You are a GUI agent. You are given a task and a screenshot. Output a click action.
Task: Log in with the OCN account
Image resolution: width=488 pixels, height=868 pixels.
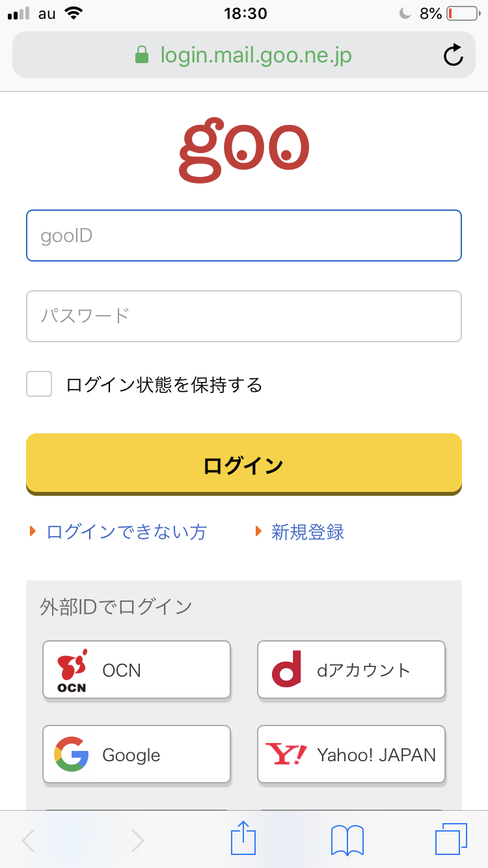click(137, 670)
